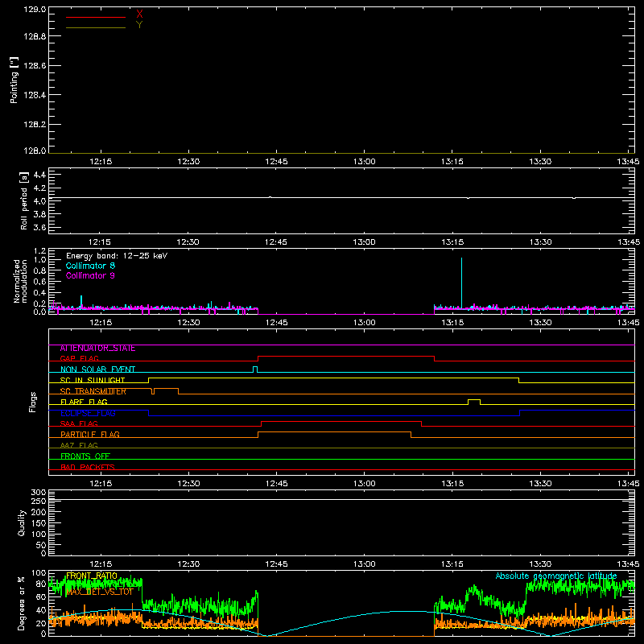644x644 pixels.
Task: Click the SAA_FLAG label
Action: 79,424
